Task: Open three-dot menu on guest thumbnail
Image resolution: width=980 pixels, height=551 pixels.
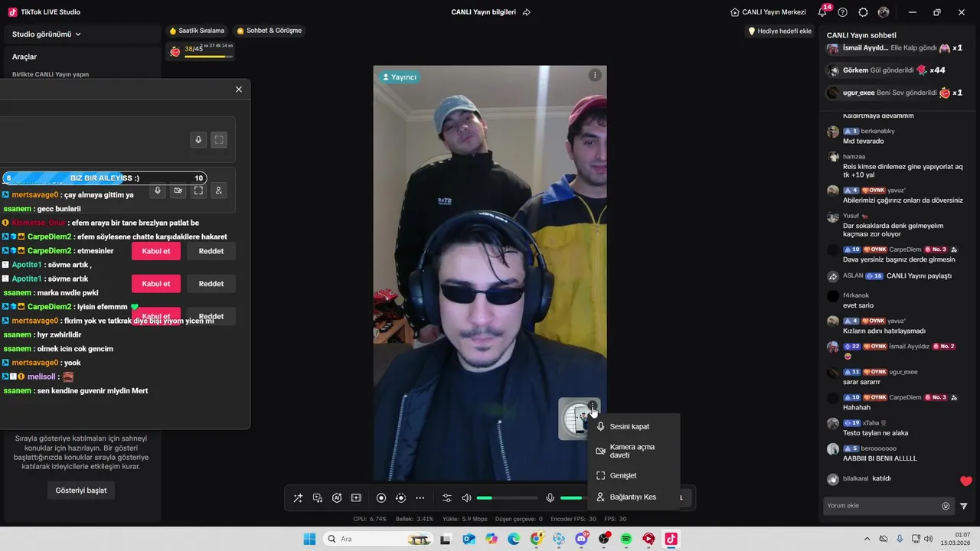Action: (593, 406)
